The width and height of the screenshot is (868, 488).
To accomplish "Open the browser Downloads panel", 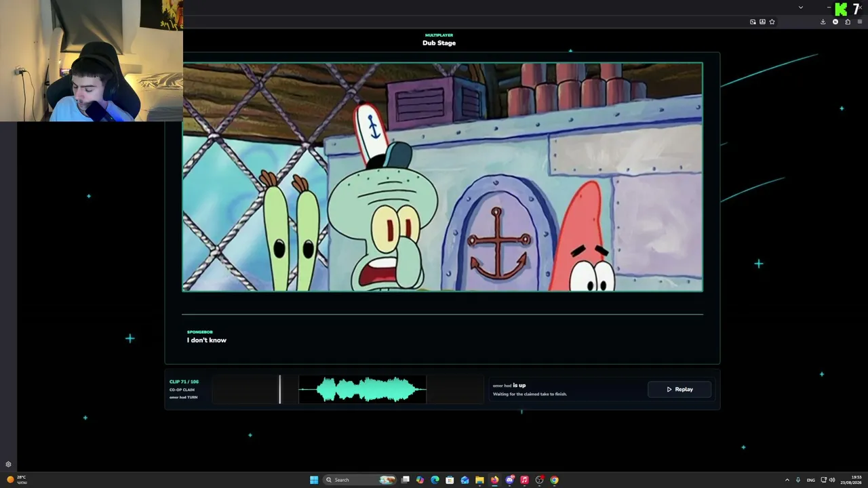I will coord(823,22).
